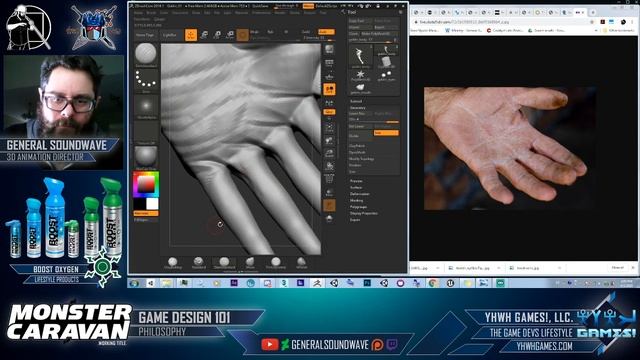
Task: Toggle the PolyF polyframe button
Action: click(x=329, y=179)
